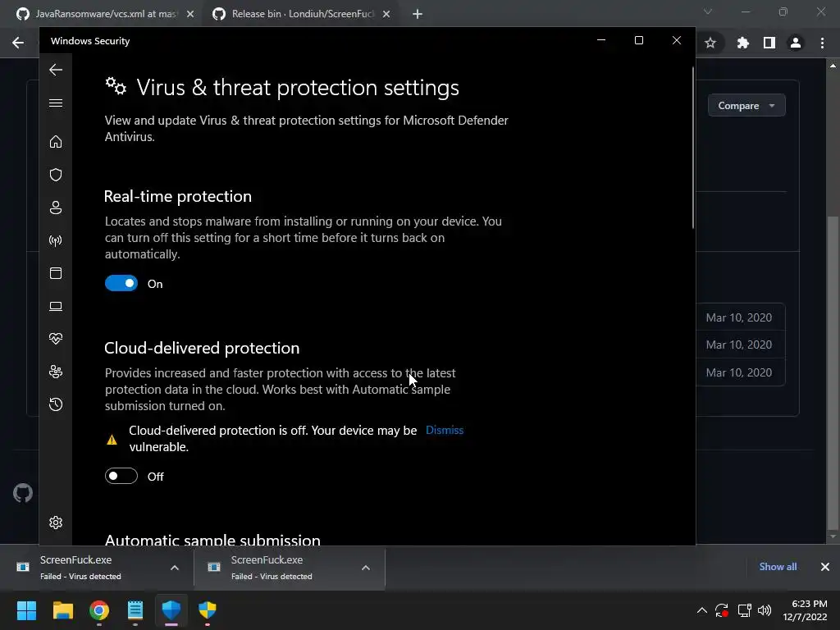Open a new Chrome tab
The height and width of the screenshot is (630, 840).
[418, 14]
